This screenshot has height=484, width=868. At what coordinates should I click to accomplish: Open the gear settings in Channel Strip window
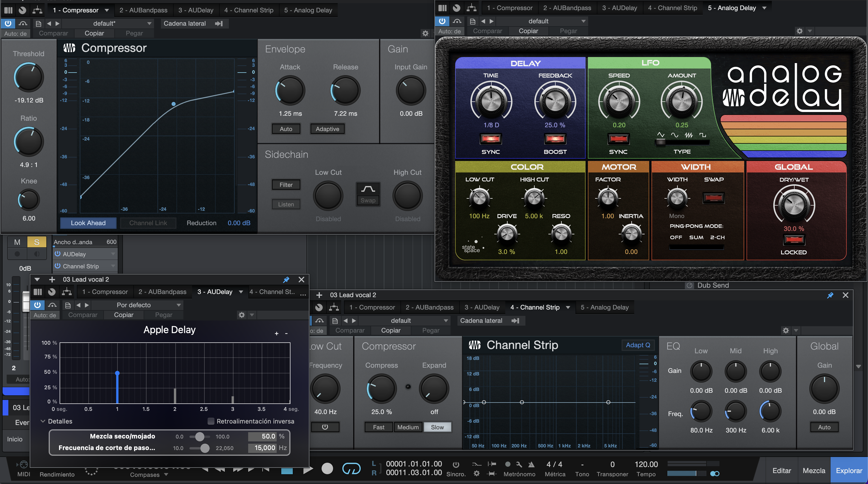(786, 330)
